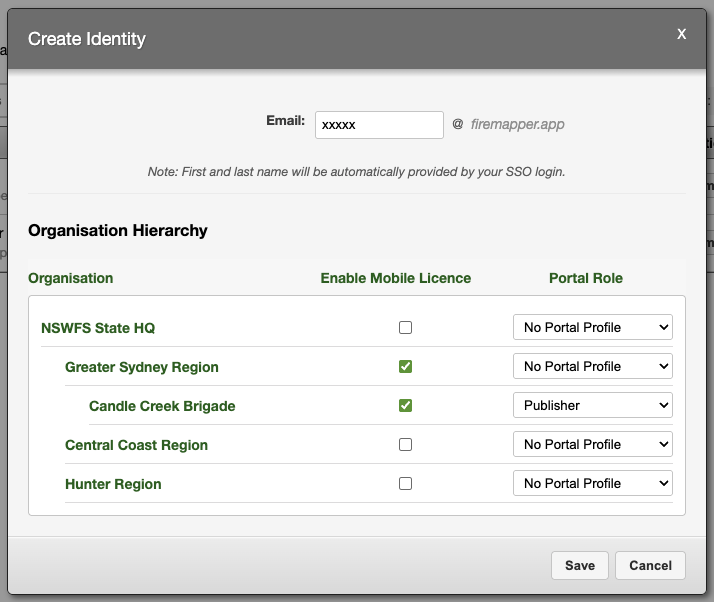Select the Candle Creek Brigade name
714x602 pixels.
coord(162,406)
